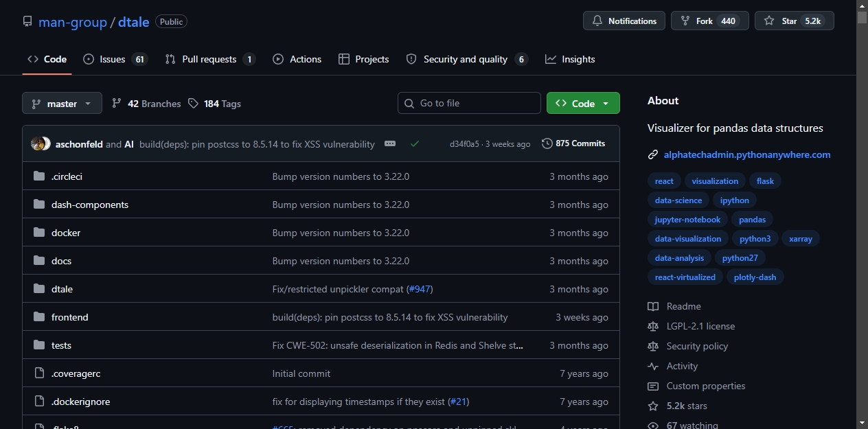Open the Projects tab
The height and width of the screenshot is (429, 868).
363,59
